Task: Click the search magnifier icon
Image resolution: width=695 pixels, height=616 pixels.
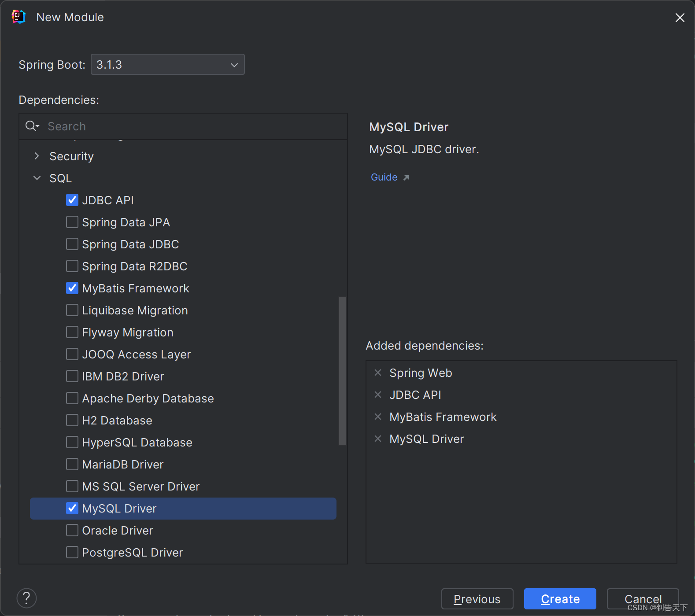Action: [x=32, y=126]
